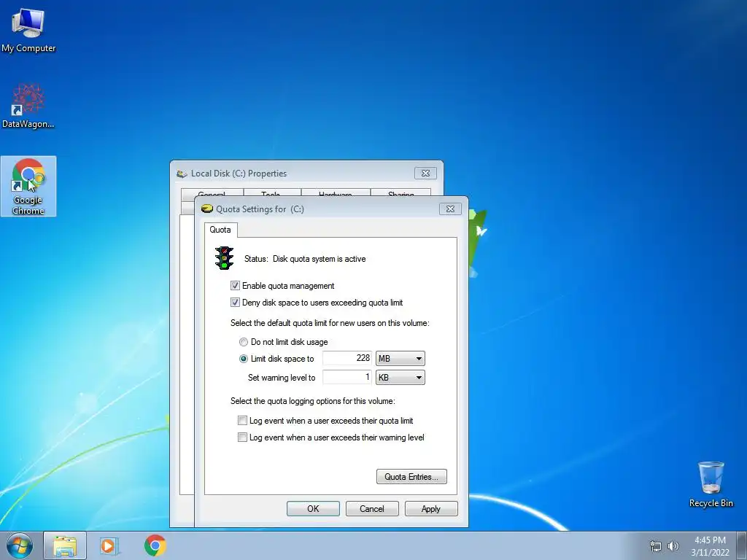Open the KB unit dropdown for warning level
This screenshot has height=560, width=747.
(400, 378)
